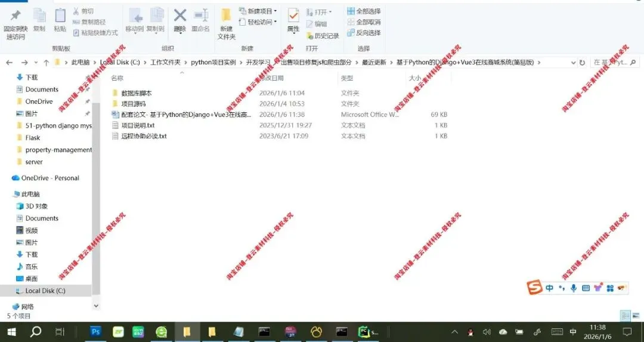Click the python项目实例 breadcrumb
The image size is (644, 342).
click(x=213, y=63)
